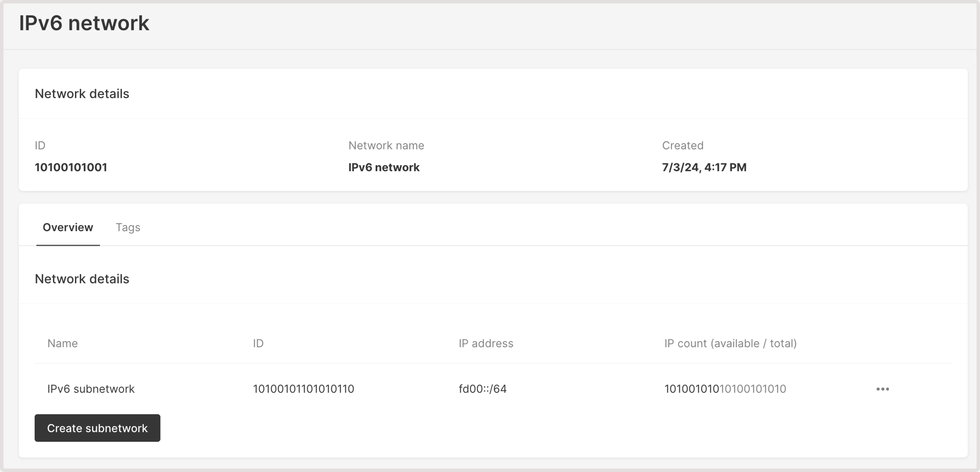This screenshot has width=980, height=472.
Task: Select the Overview tab
Action: coord(67,227)
